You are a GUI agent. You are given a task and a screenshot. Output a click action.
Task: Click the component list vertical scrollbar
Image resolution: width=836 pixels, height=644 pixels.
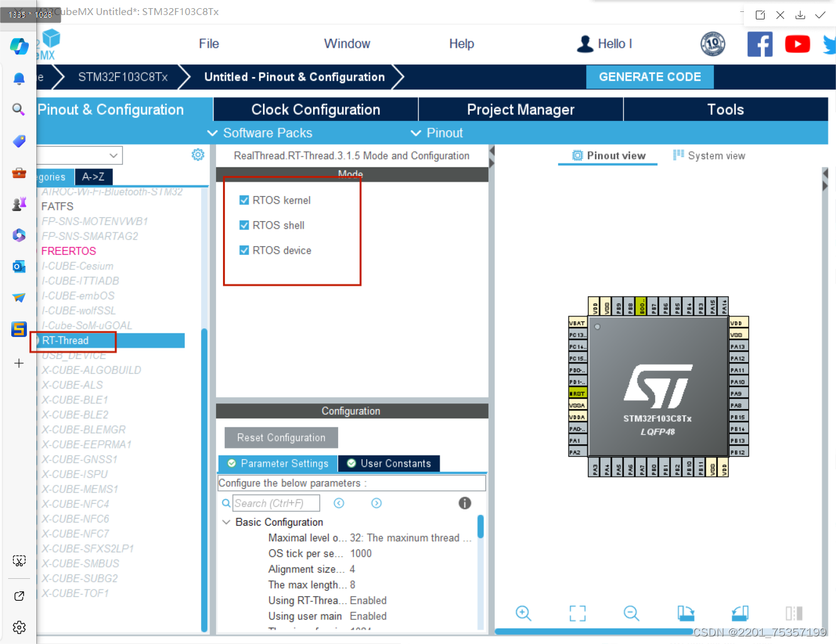coord(204,479)
